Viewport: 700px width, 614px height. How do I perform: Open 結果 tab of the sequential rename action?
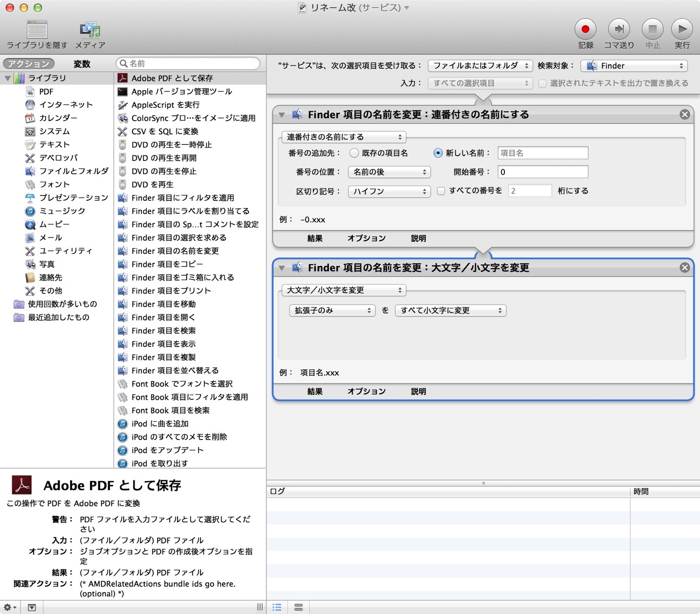coord(315,238)
